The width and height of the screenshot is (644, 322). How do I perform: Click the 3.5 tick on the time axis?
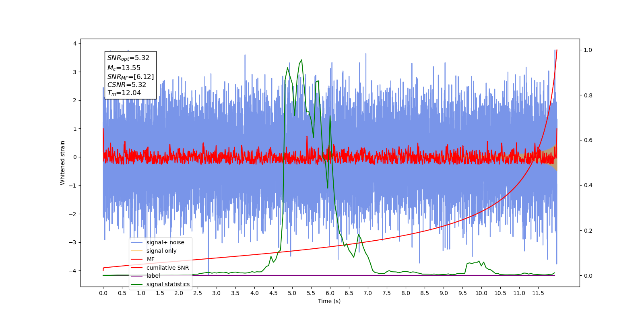235,293
